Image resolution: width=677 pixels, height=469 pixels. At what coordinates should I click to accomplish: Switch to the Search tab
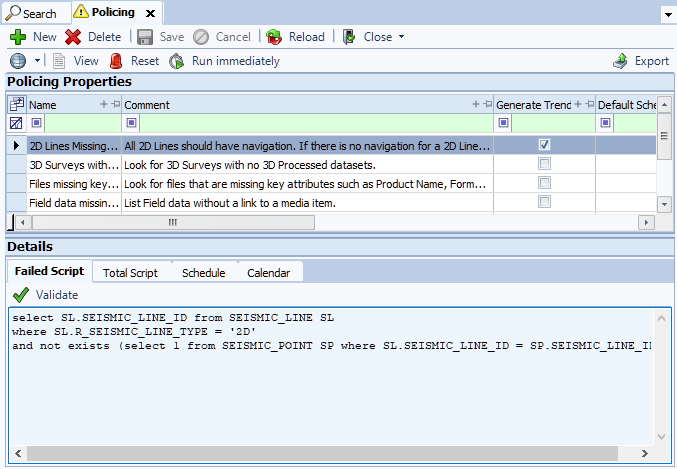pyautogui.click(x=37, y=13)
